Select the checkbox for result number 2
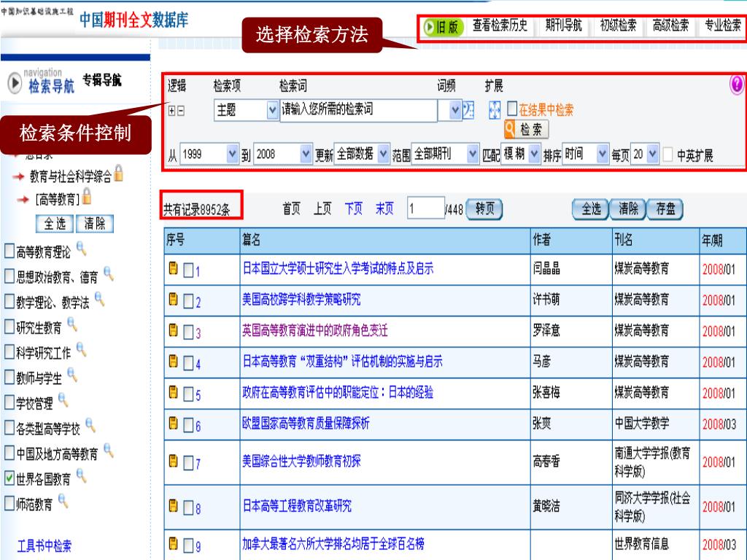 tap(189, 301)
